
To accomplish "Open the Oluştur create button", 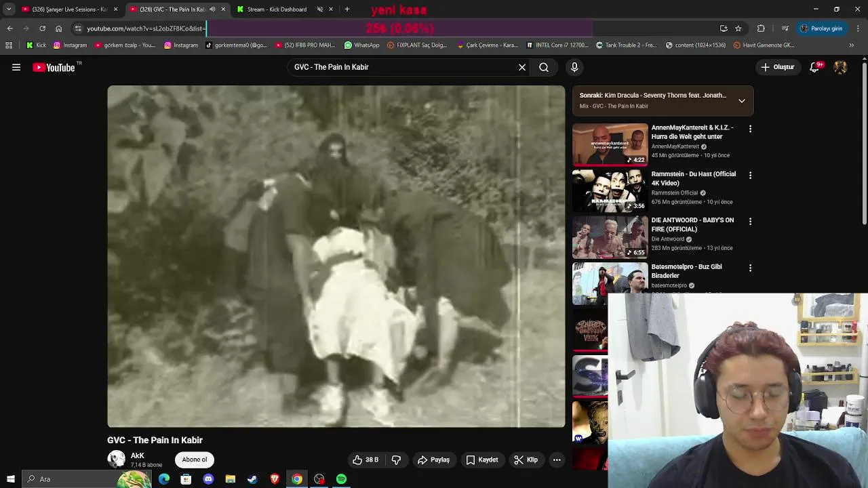I will pos(778,67).
